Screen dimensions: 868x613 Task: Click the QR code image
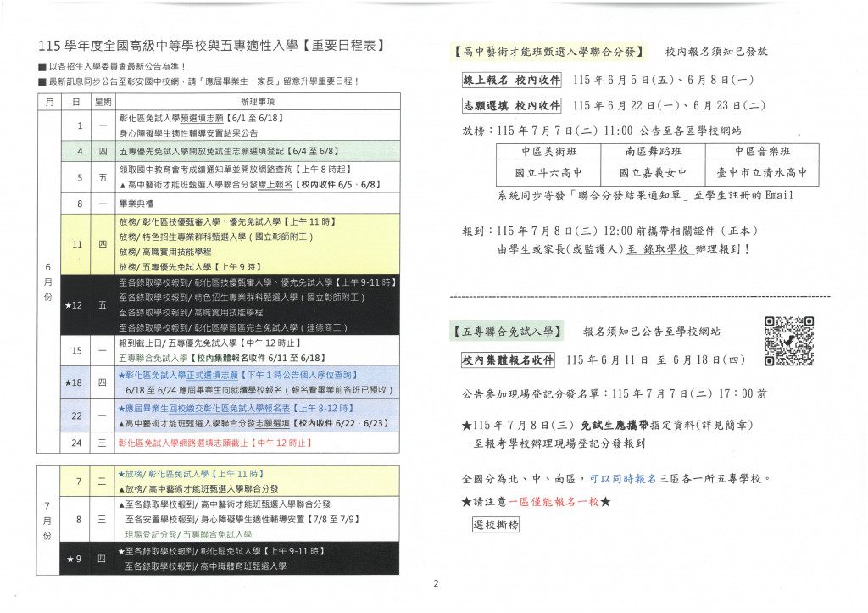(x=789, y=341)
